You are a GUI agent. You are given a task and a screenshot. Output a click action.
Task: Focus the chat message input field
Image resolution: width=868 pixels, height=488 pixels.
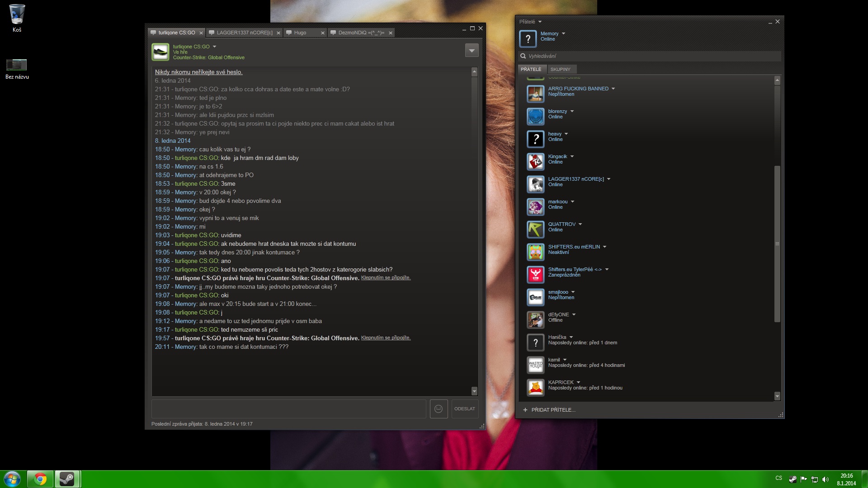tap(289, 409)
